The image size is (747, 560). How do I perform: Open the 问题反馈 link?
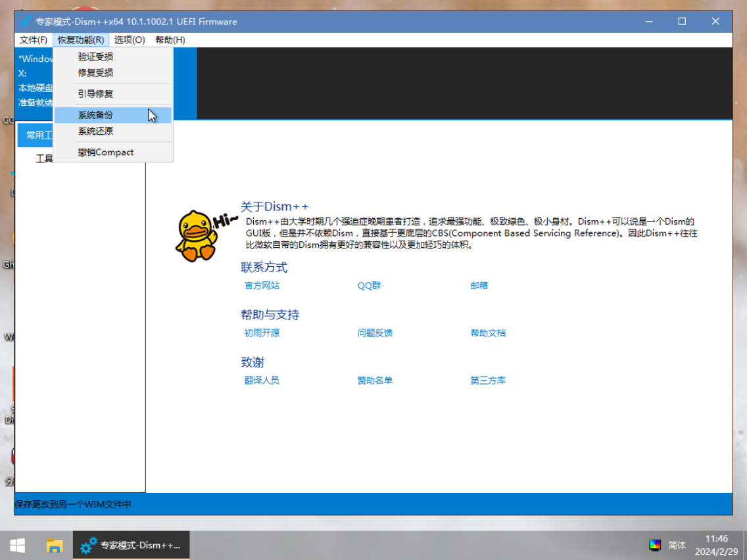point(375,333)
